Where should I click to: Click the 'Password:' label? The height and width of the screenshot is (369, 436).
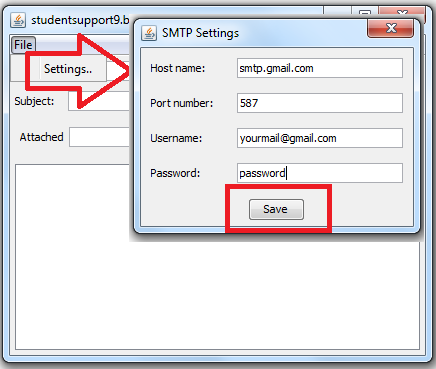175,173
